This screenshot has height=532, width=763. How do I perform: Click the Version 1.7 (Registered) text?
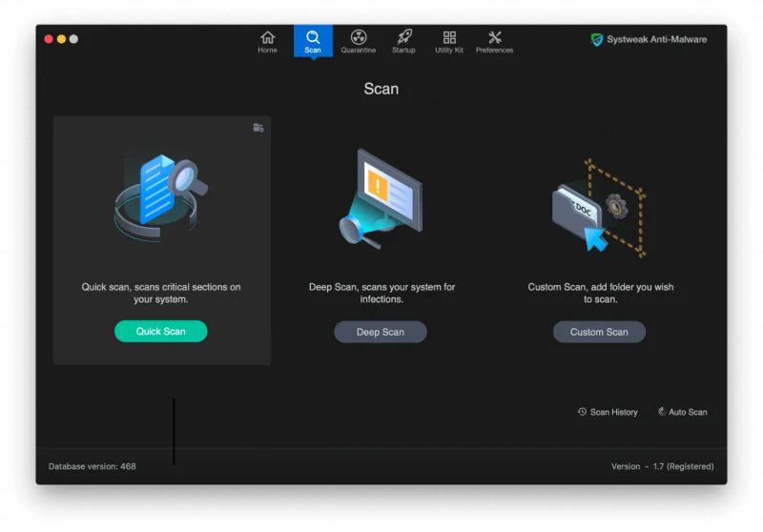pyautogui.click(x=662, y=466)
